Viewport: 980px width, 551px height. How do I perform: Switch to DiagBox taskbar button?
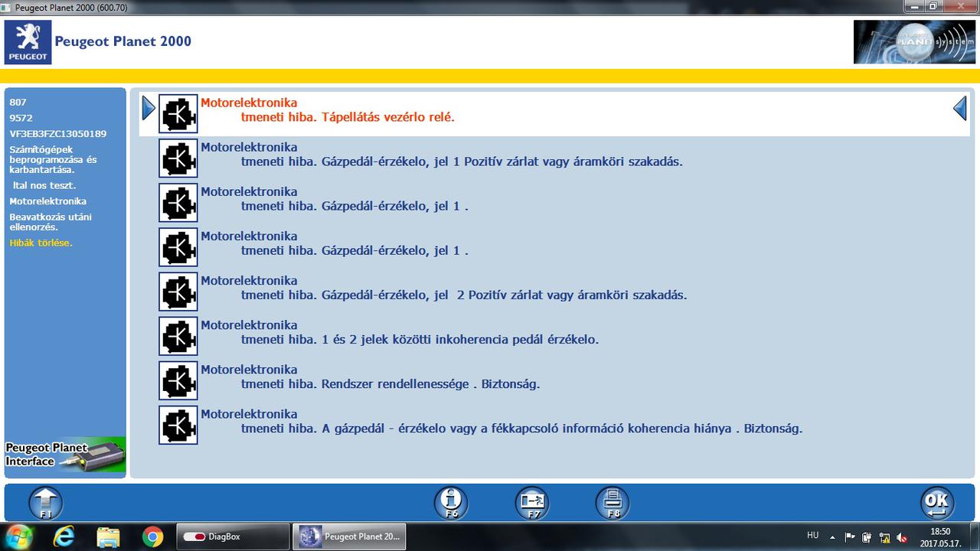234,536
